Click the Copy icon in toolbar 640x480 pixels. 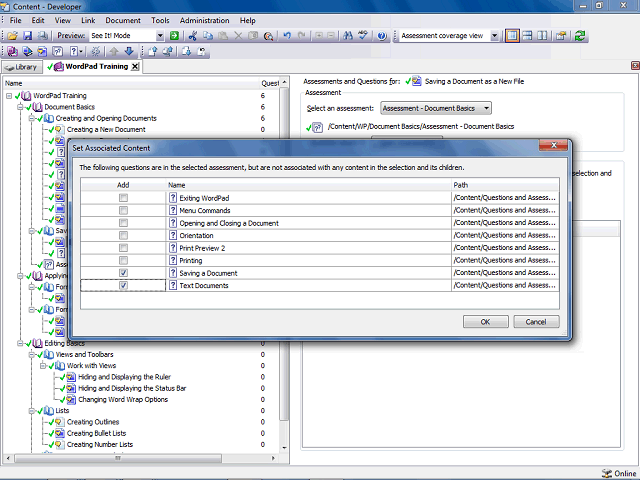click(x=208, y=36)
